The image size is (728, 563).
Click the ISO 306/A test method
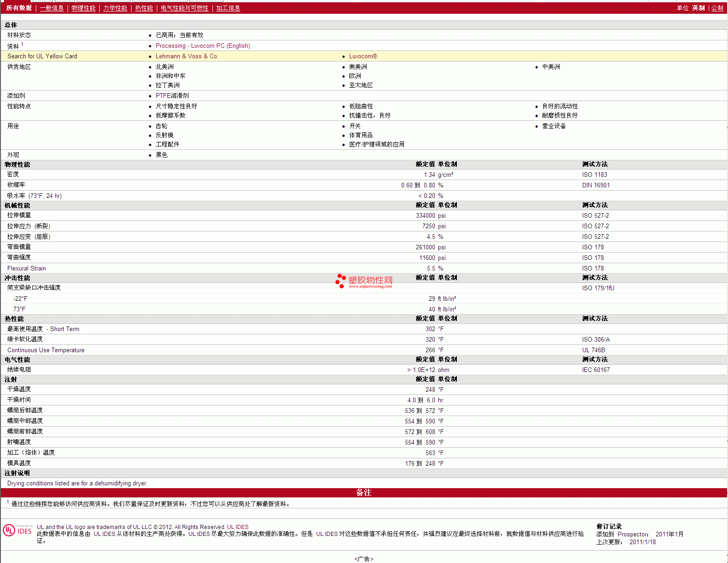596,339
